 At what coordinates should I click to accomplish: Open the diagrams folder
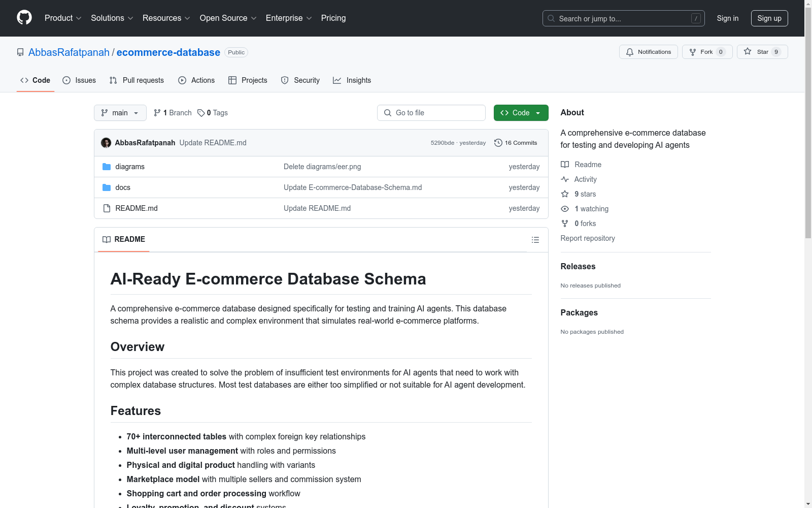tap(130, 167)
